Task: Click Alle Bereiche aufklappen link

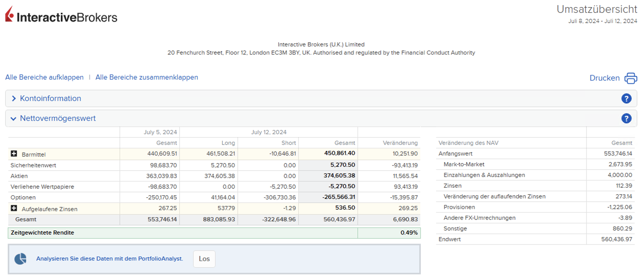Action: (x=44, y=77)
